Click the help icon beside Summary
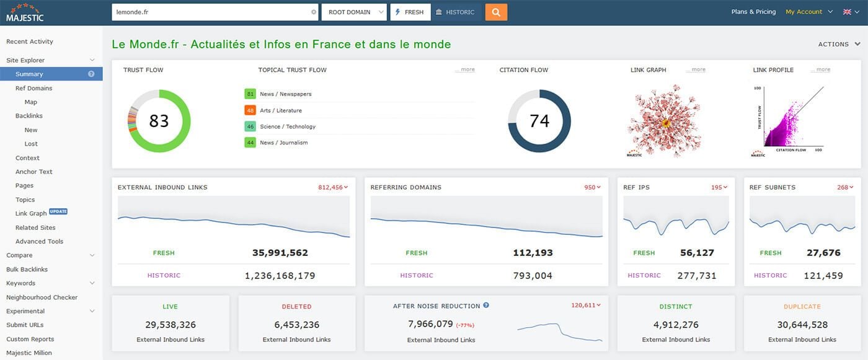The width and height of the screenshot is (868, 360). coord(91,74)
